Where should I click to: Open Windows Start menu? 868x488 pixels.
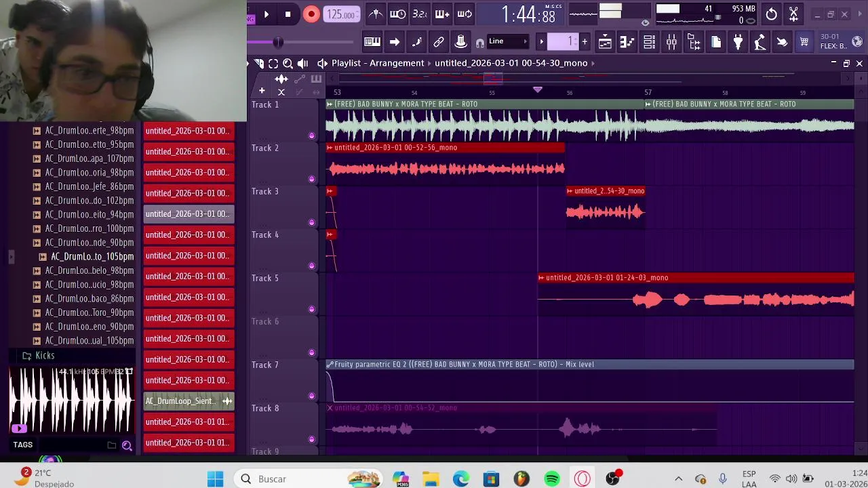click(x=216, y=479)
